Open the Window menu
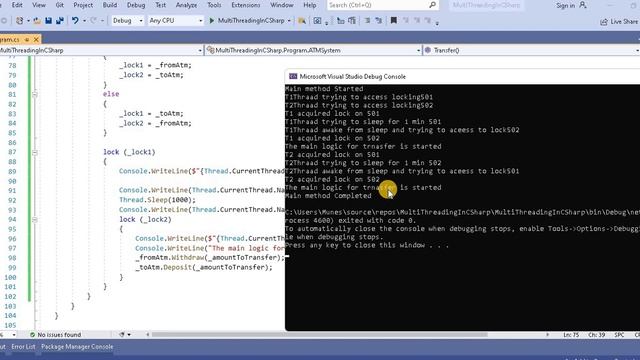Viewport: 640px width, 360px height. click(x=282, y=5)
